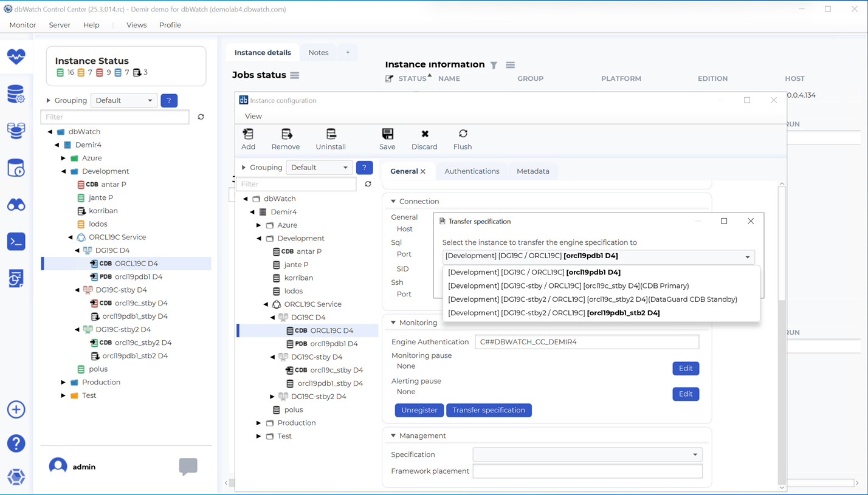Expand DG19C-stby2 D4 in configuration tree
This screenshot has height=495, width=868.
[272, 397]
